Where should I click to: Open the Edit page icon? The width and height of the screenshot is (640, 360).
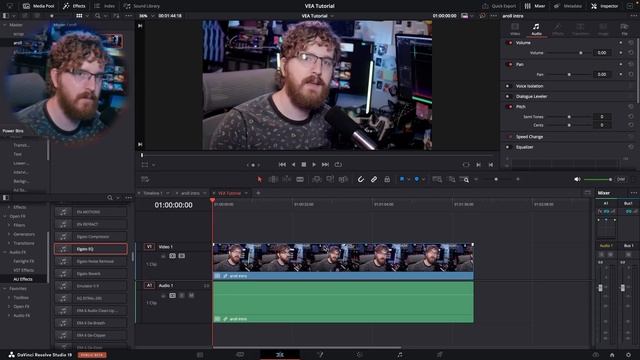tap(280, 355)
